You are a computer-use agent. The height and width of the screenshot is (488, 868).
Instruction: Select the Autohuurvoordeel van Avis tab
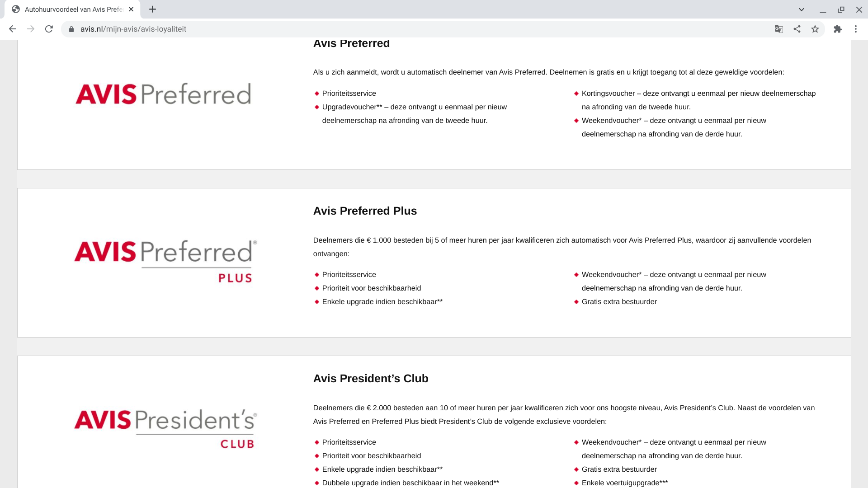point(73,9)
